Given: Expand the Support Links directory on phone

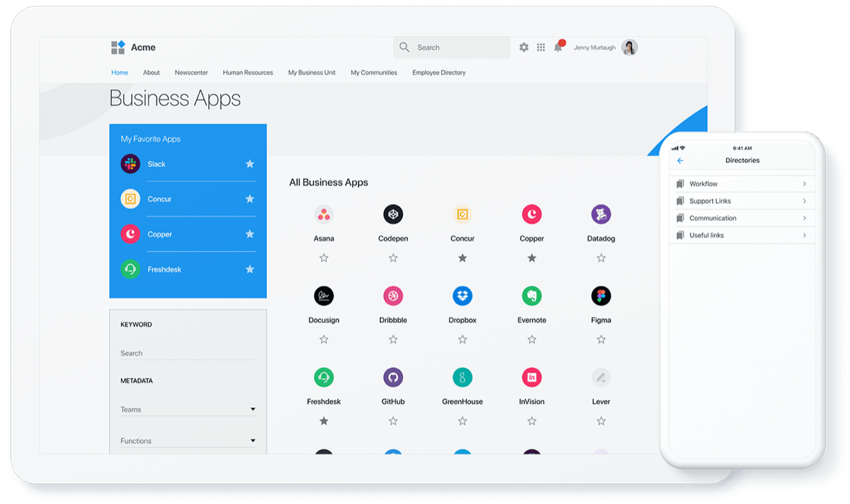Looking at the screenshot, I should click(x=742, y=201).
